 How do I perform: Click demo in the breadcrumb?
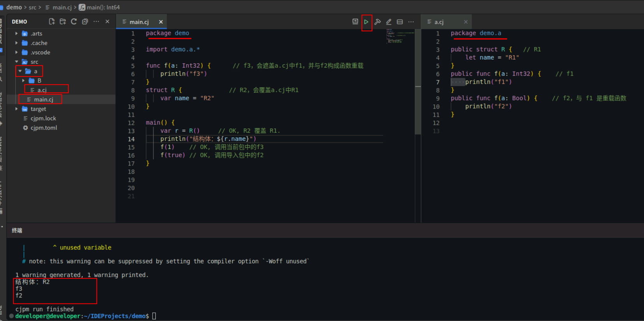click(x=14, y=7)
